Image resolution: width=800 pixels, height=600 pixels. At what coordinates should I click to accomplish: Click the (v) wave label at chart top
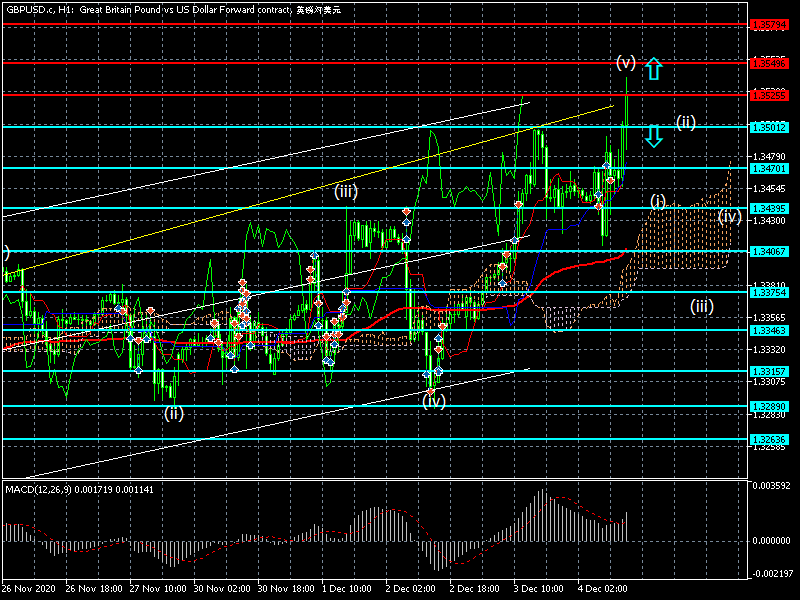(x=626, y=63)
